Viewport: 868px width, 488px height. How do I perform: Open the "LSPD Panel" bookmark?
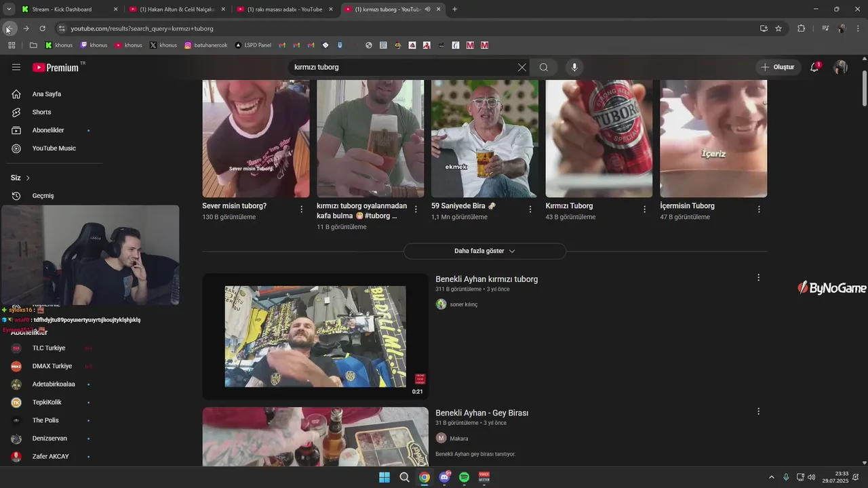(x=252, y=45)
